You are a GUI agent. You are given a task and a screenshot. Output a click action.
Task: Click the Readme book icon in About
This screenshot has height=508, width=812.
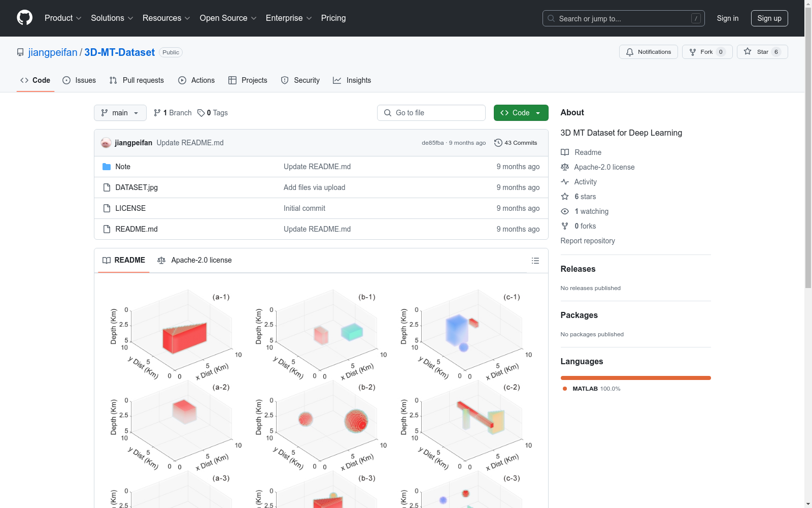coord(565,152)
